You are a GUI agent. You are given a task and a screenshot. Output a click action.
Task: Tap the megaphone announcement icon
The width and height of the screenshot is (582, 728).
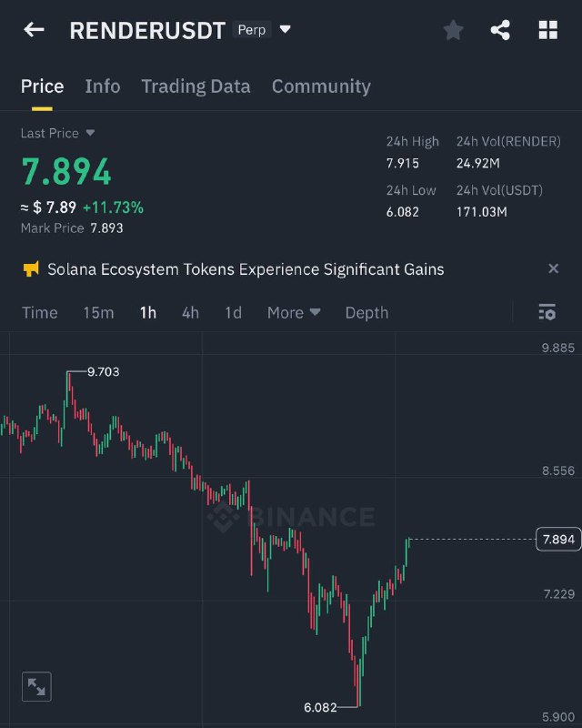click(31, 268)
